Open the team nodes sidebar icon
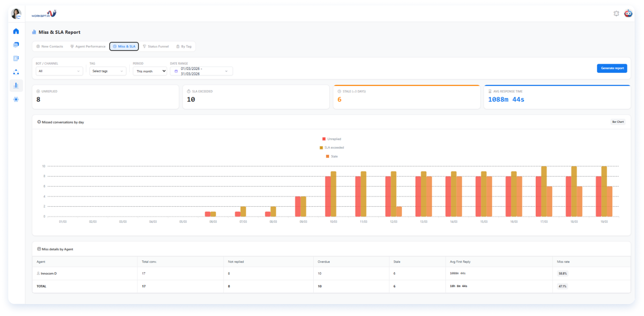644x316 pixels. 16,72
